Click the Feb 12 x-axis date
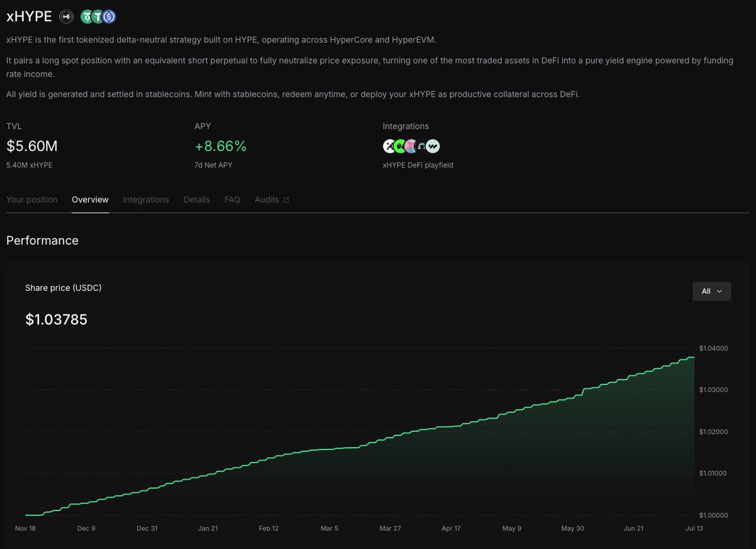This screenshot has height=549, width=756. tap(268, 528)
